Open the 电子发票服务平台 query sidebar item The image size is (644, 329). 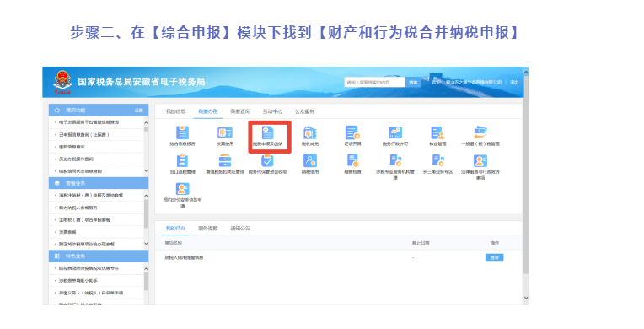[89, 122]
